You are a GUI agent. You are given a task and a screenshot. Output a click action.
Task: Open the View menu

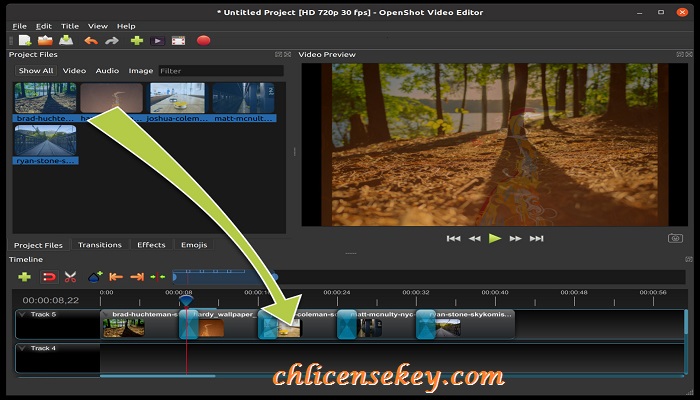point(98,26)
